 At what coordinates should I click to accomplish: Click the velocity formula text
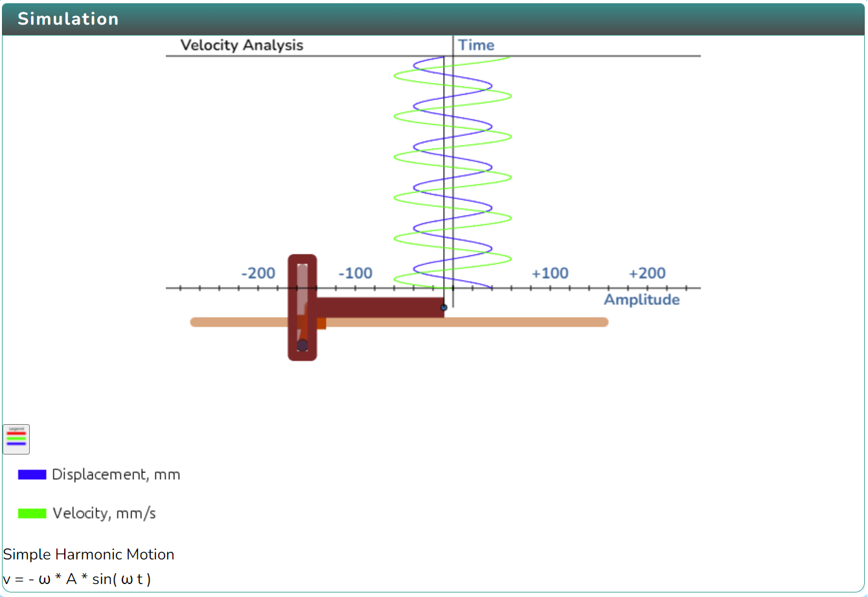77,579
